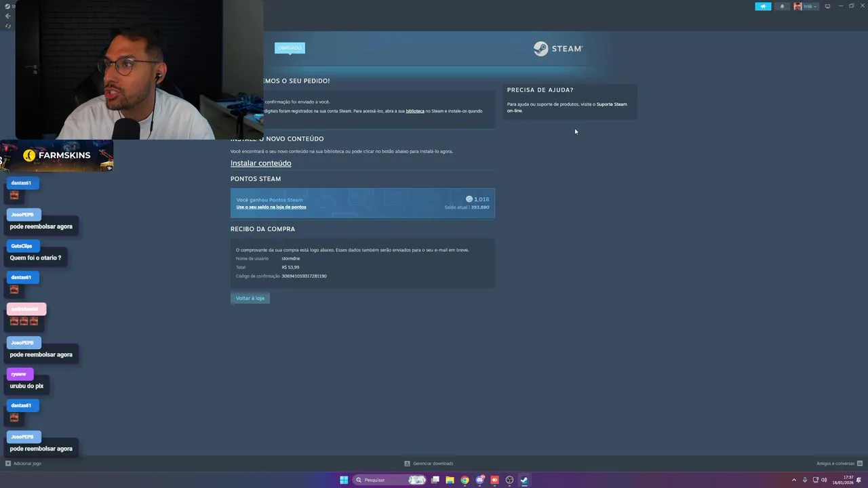868x488 pixels.
Task: Click the 'Saldo atual: 393.880' points balance
Action: (x=467, y=207)
